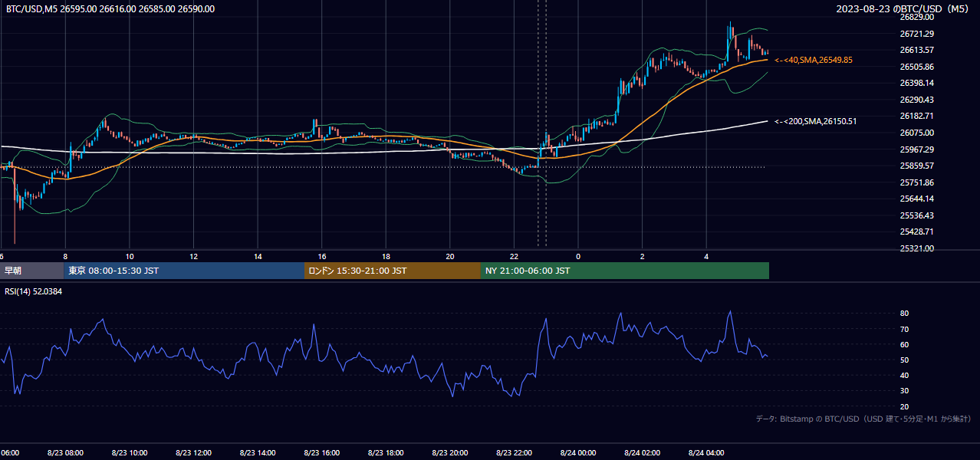
Task: Click the 2023-08-23 BTC/USD (M5) chart title
Action: (904, 9)
